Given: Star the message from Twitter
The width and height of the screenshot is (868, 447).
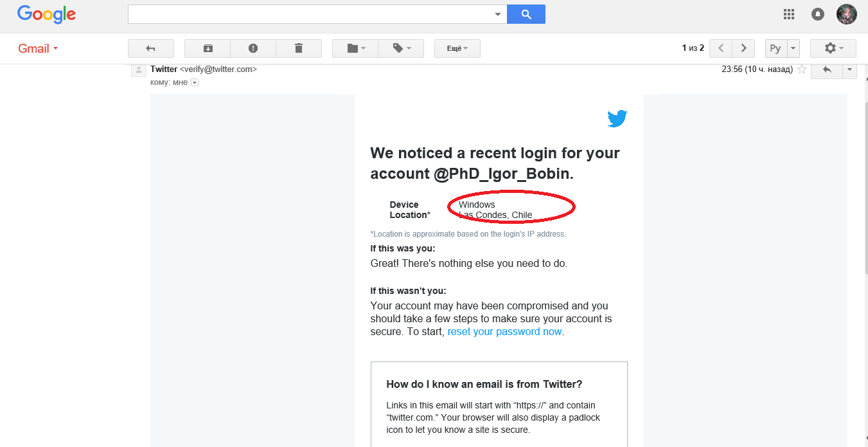Looking at the screenshot, I should pyautogui.click(x=802, y=69).
